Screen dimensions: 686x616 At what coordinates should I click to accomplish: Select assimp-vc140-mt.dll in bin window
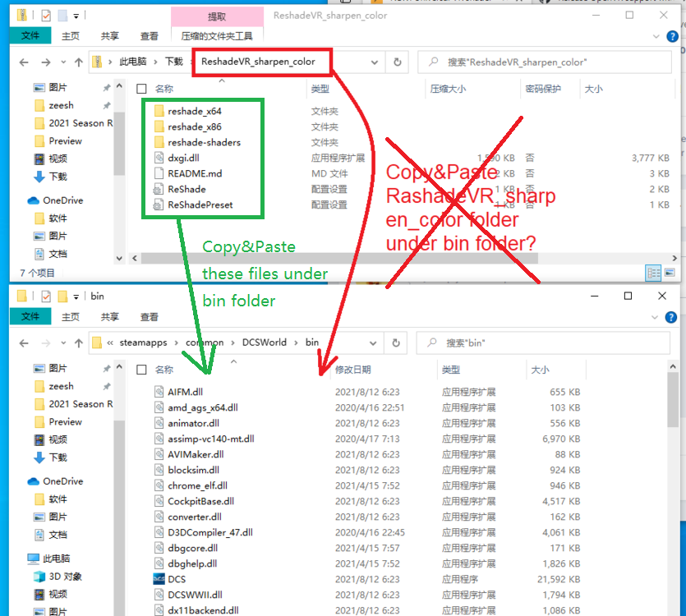coord(211,439)
